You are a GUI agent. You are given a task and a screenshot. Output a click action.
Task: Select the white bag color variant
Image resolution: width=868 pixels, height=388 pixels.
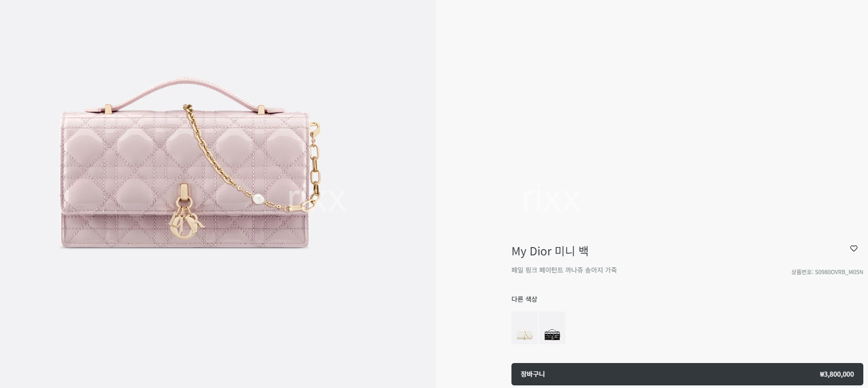524,328
